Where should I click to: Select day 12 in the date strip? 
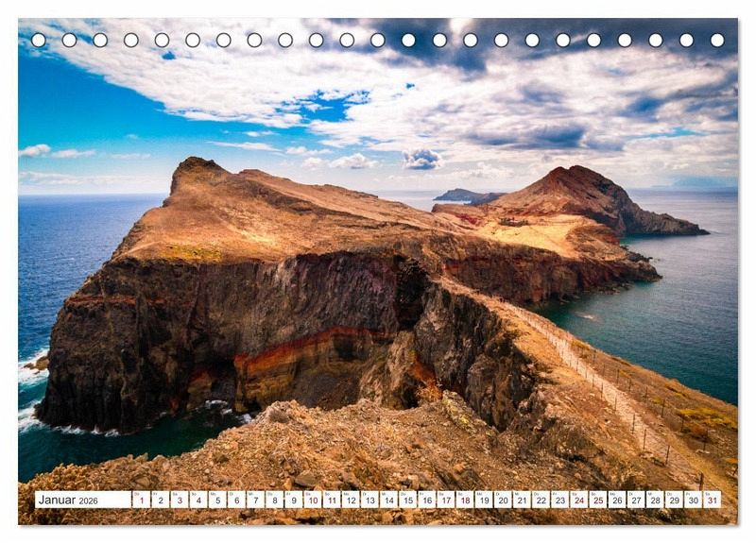351,500
